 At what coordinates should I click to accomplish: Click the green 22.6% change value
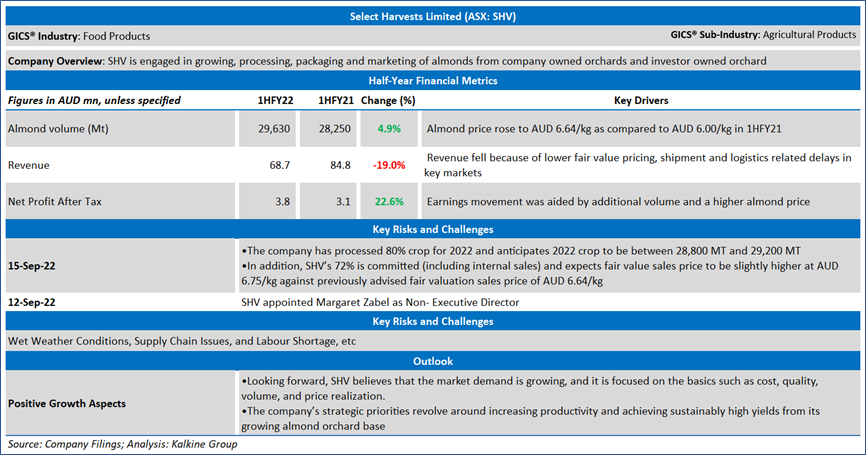tap(389, 202)
